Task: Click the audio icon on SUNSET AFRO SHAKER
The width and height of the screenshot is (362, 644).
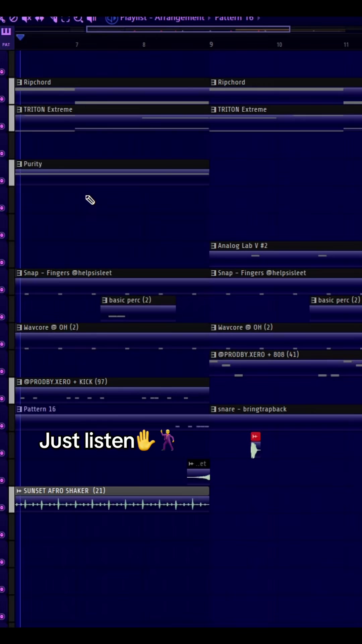Action: click(x=19, y=491)
